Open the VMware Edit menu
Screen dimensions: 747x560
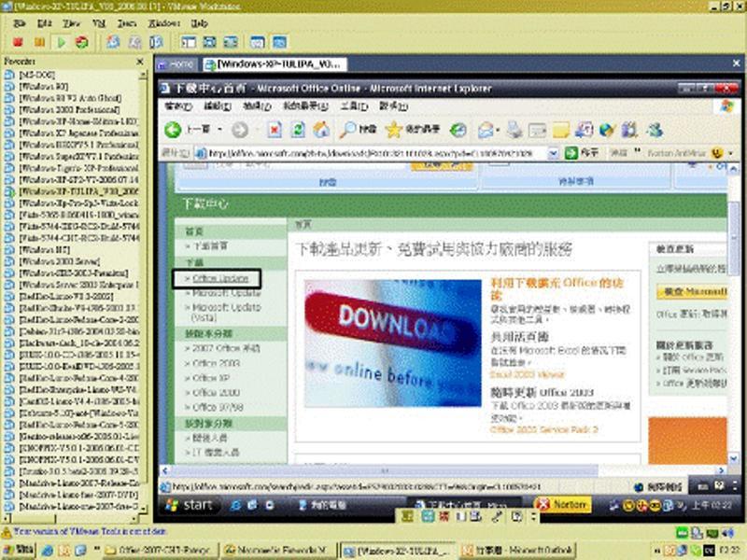click(44, 22)
